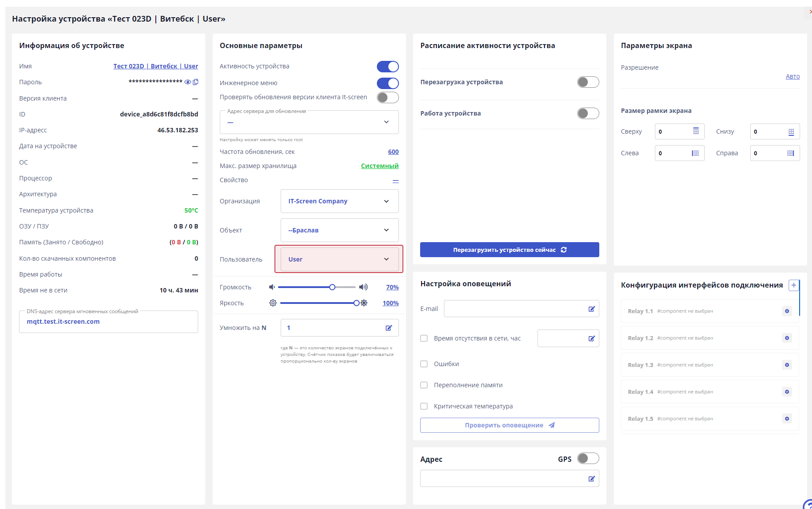Select the Relay 1.3 interface row
The width and height of the screenshot is (812, 509).
pyautogui.click(x=710, y=365)
